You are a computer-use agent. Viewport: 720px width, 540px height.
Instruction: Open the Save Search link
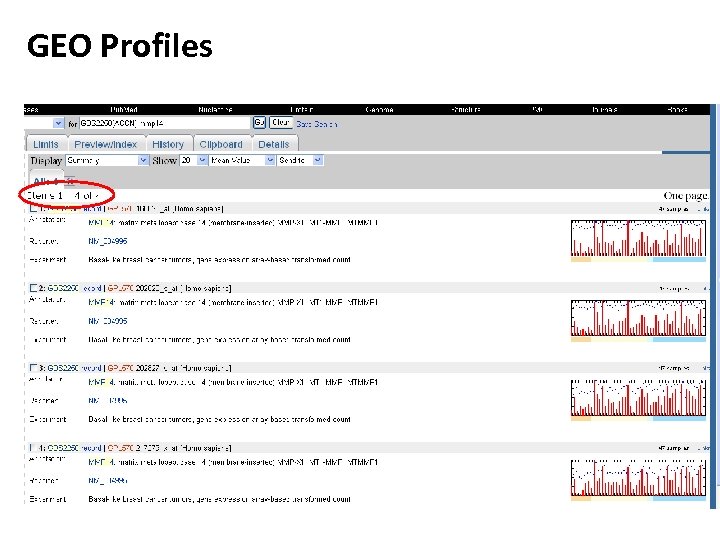click(x=317, y=124)
